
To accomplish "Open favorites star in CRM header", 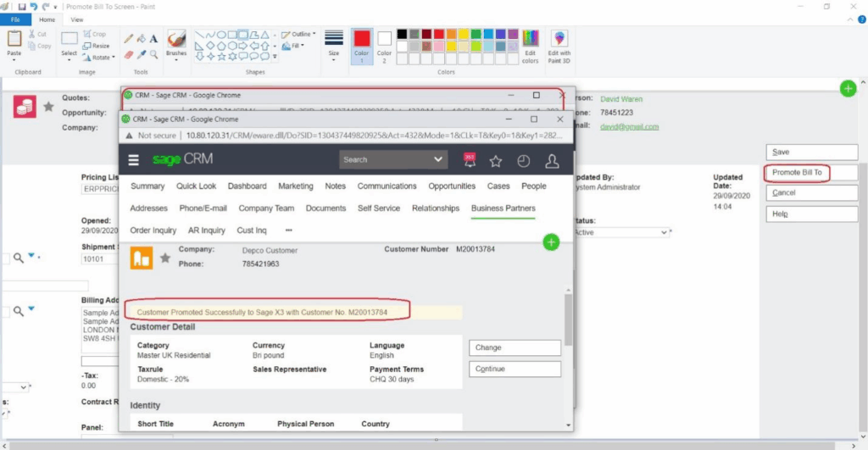I will pyautogui.click(x=496, y=161).
